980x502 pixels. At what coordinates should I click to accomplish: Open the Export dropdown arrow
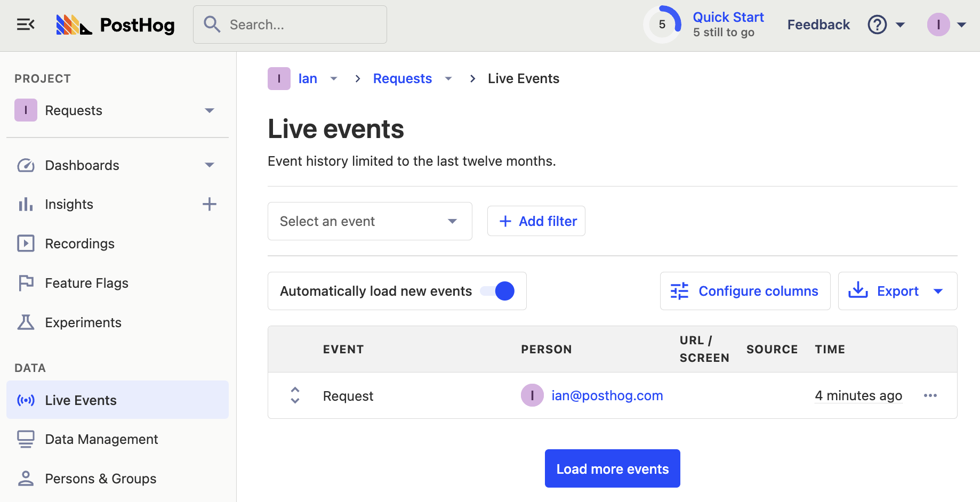(x=939, y=291)
